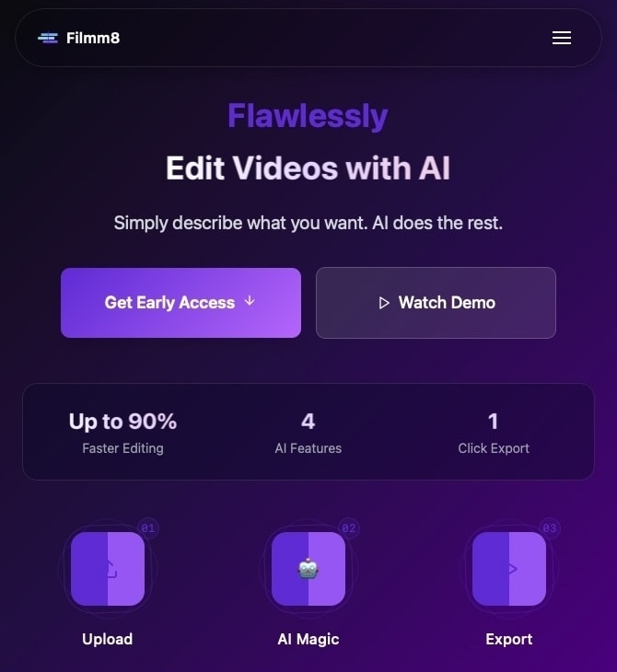The image size is (617, 672).
Task: Click the Upload label
Action: click(107, 639)
